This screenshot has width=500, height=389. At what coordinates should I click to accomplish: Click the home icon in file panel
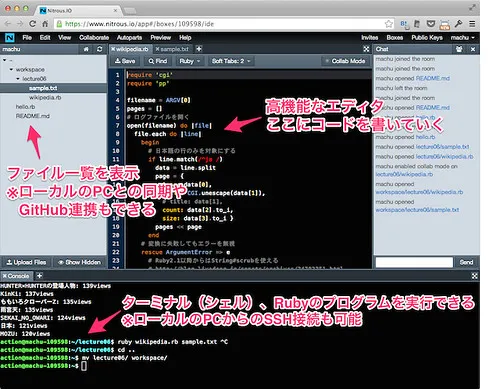[86, 49]
